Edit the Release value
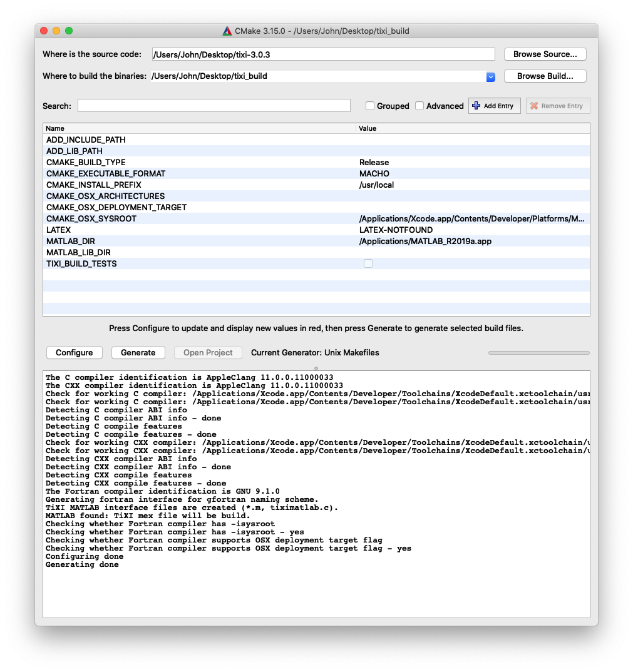 [374, 163]
